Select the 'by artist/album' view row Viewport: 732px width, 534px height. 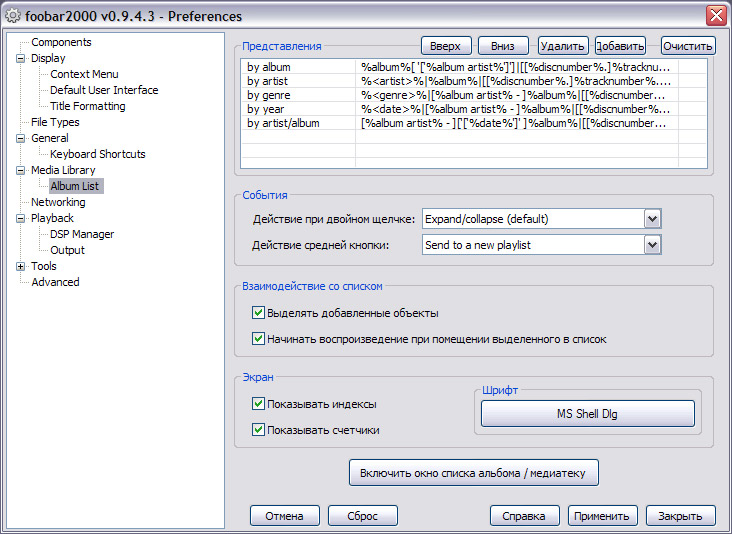coord(473,123)
